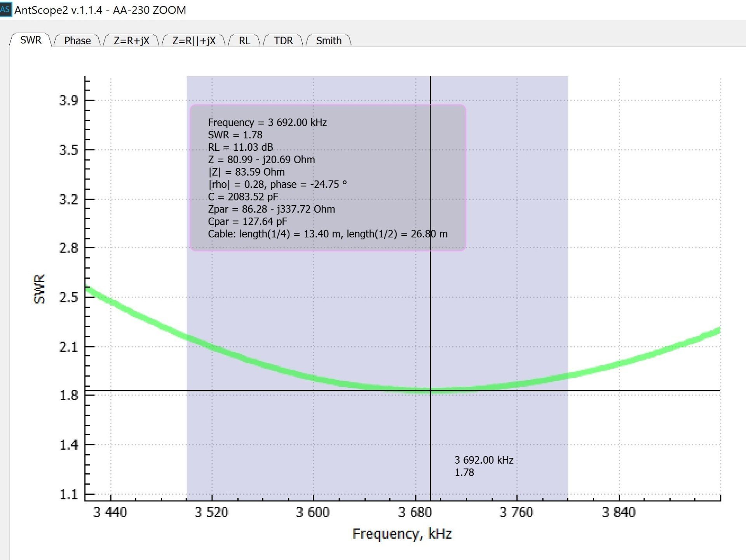The height and width of the screenshot is (560, 746).
Task: Click the 3 440 frequency axis label
Action: (x=110, y=512)
